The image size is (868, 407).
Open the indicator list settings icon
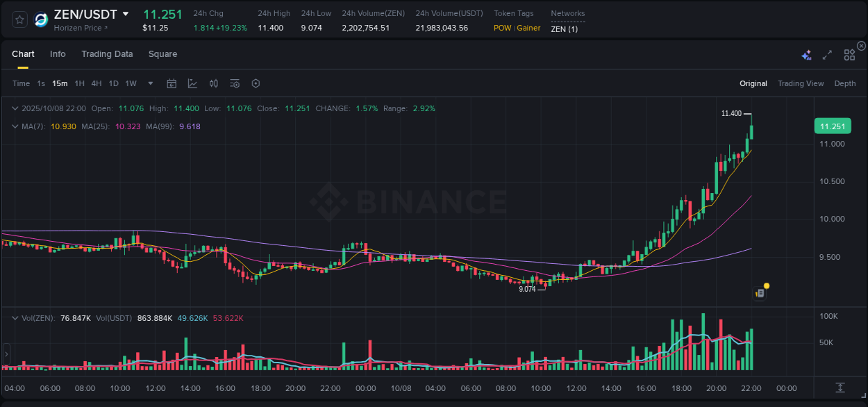[x=235, y=83]
